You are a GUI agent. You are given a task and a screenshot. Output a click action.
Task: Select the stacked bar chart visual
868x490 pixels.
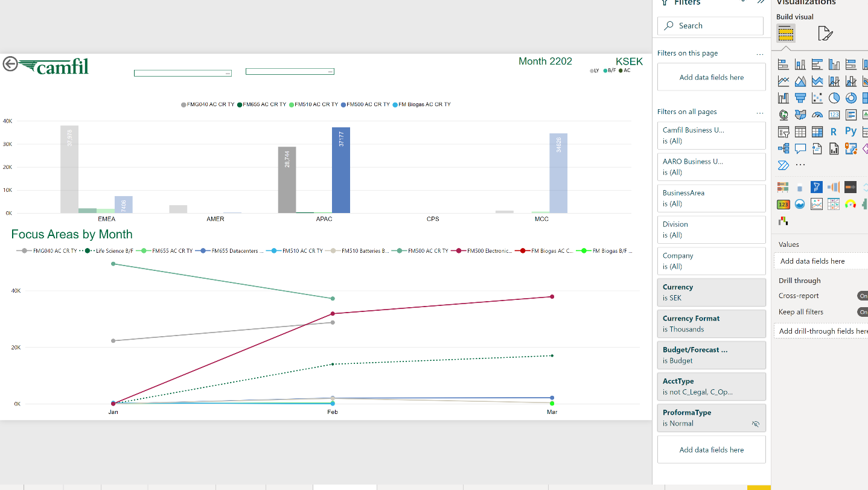click(783, 64)
